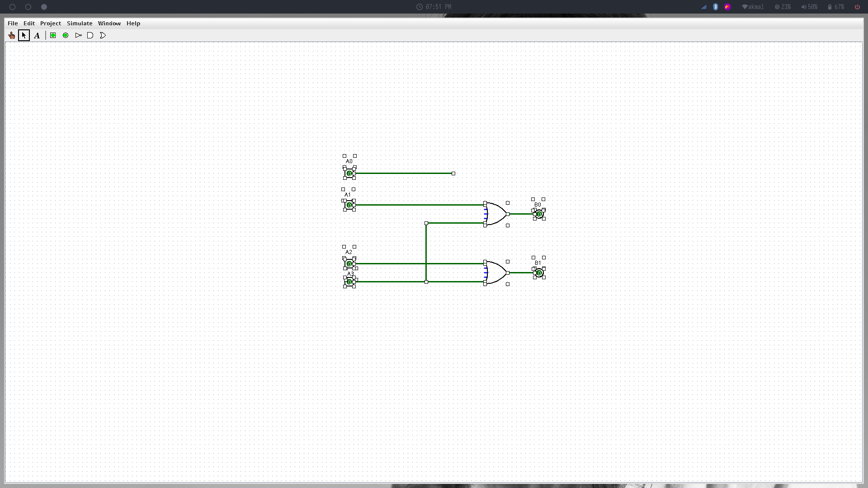The width and height of the screenshot is (868, 488).
Task: Click the B0 pin label
Action: coord(538,205)
